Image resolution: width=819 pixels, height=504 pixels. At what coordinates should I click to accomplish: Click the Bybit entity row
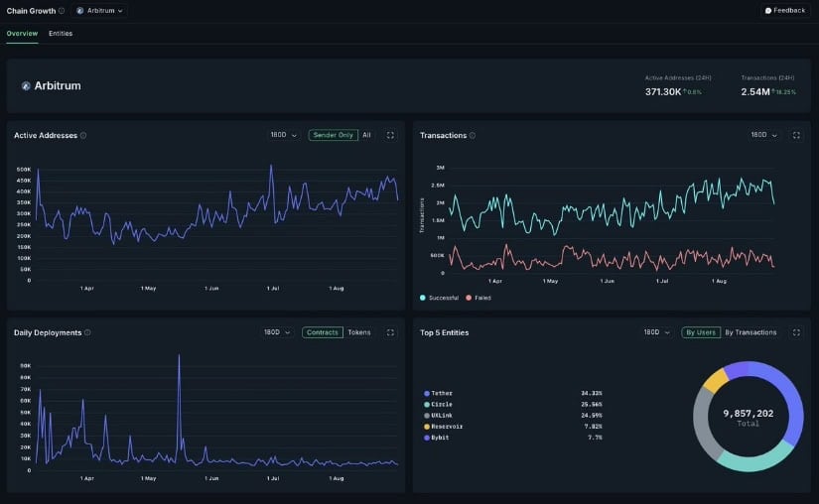[513, 438]
